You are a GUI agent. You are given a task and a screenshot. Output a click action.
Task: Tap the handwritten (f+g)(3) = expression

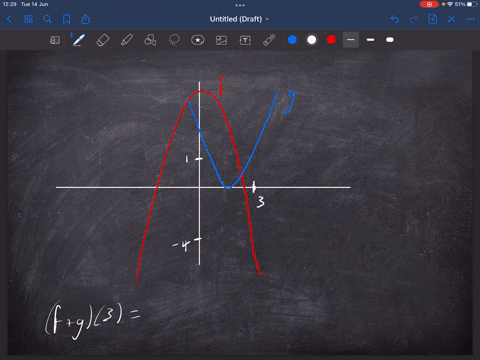point(93,320)
